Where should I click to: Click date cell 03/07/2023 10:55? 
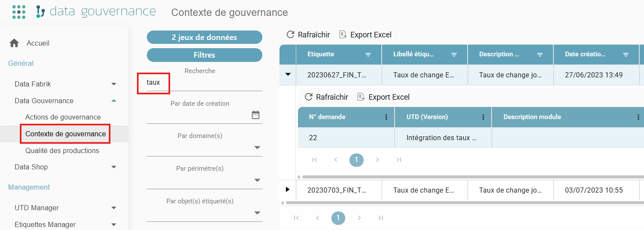pyautogui.click(x=596, y=190)
